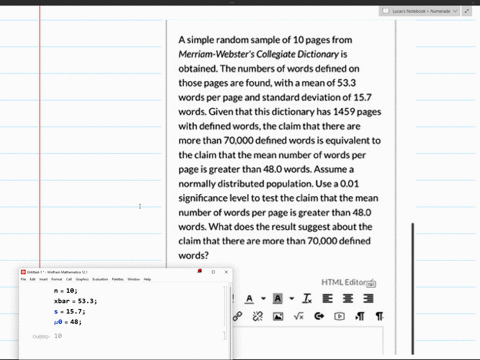480x360 pixels.
Task: Open the Graphics menu in Mathematica
Action: tap(82, 279)
